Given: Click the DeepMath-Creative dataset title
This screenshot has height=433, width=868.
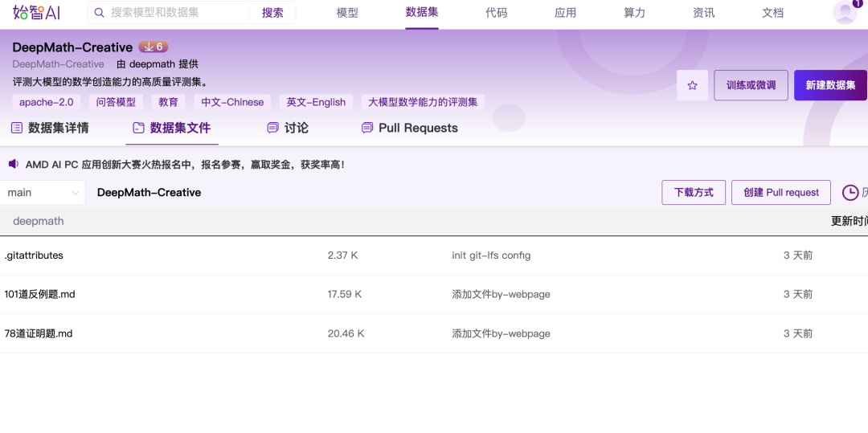Looking at the screenshot, I should [72, 47].
